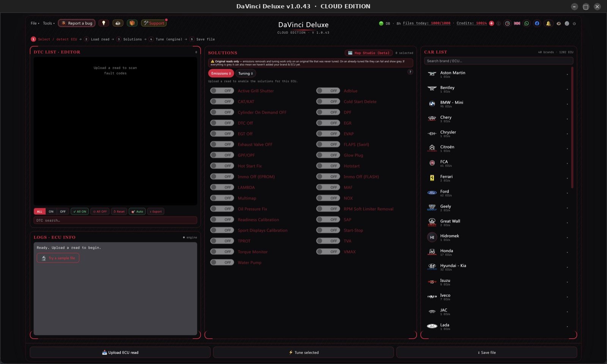Toggle the LAMBDA switch
The height and width of the screenshot is (364, 607).
[222, 187]
